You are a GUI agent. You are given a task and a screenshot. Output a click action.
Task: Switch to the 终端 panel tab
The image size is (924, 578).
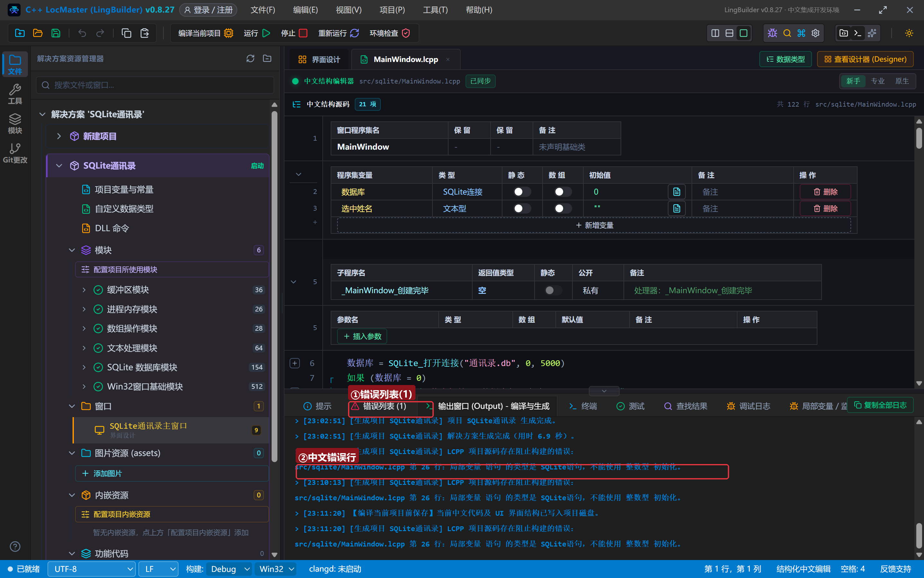coord(583,406)
